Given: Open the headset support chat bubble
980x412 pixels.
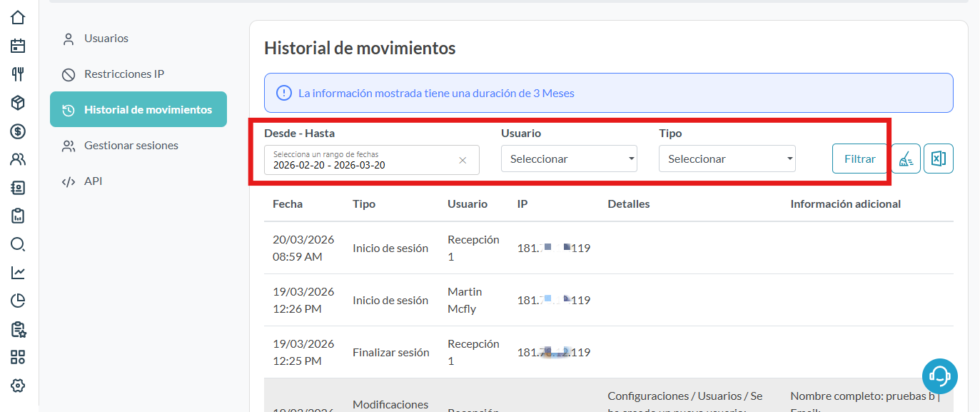Looking at the screenshot, I should (939, 376).
